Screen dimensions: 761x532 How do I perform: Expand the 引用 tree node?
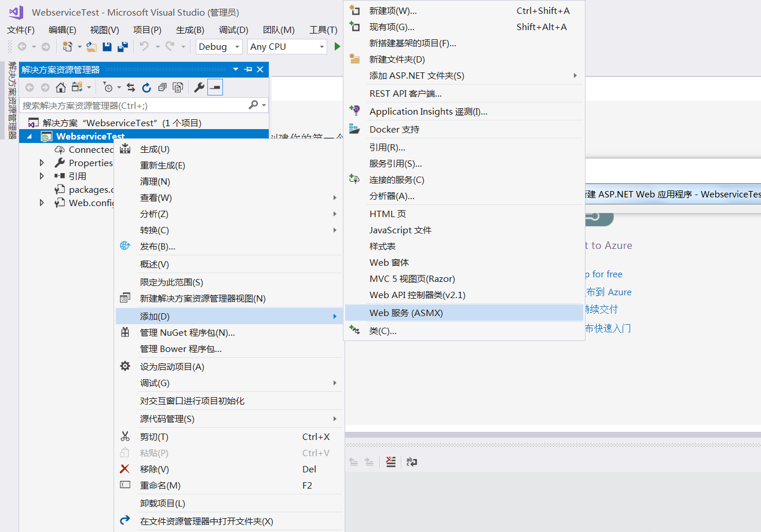(42, 176)
